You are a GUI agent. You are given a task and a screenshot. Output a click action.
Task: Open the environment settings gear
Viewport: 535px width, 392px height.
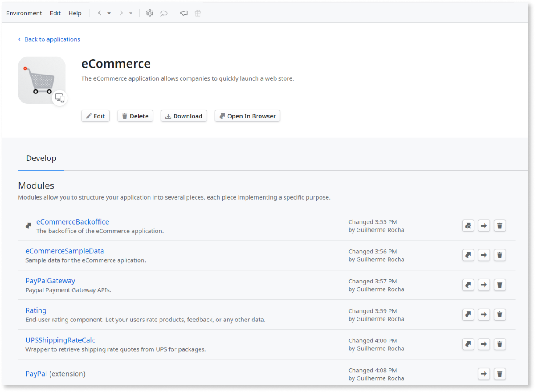150,13
